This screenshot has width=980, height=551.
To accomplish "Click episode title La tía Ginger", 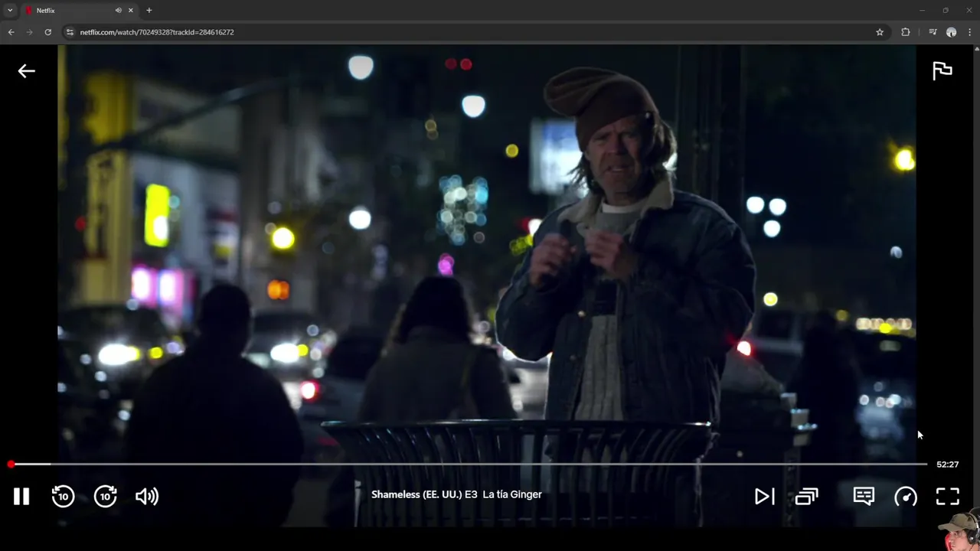I will pyautogui.click(x=512, y=494).
